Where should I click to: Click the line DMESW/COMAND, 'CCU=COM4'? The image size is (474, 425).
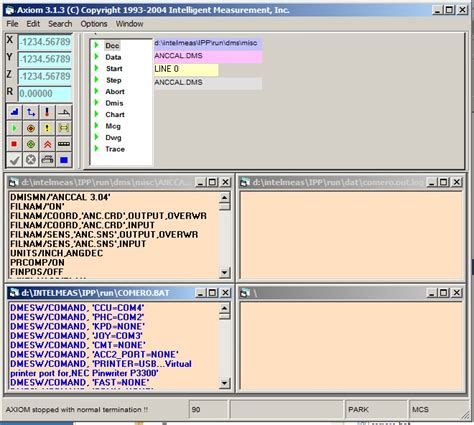[77, 308]
